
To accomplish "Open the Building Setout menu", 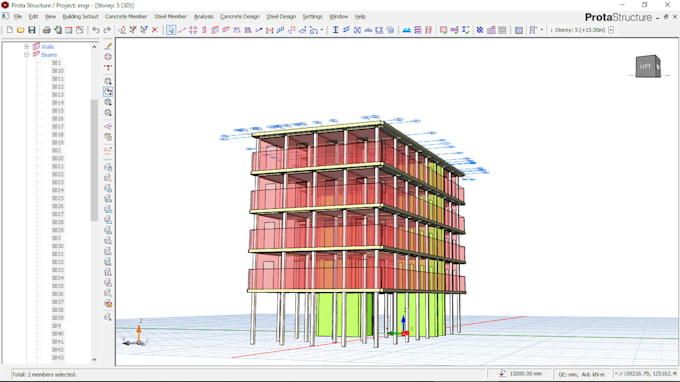I will tap(80, 16).
